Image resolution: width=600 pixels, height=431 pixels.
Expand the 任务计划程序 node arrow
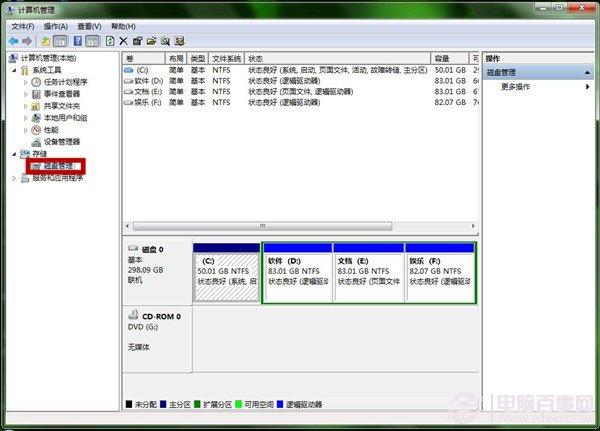pyautogui.click(x=25, y=82)
